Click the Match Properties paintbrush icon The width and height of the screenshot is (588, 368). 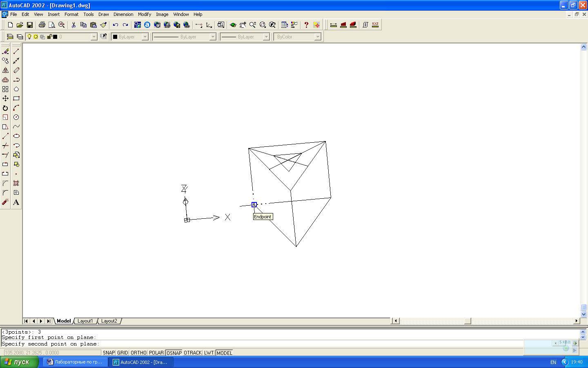(x=103, y=25)
